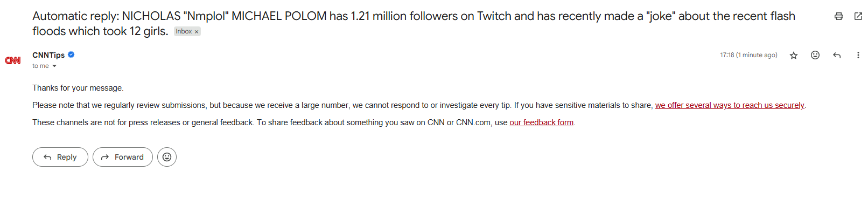The image size is (868, 205).
Task: Click the Reply button below the message
Action: coord(60,157)
